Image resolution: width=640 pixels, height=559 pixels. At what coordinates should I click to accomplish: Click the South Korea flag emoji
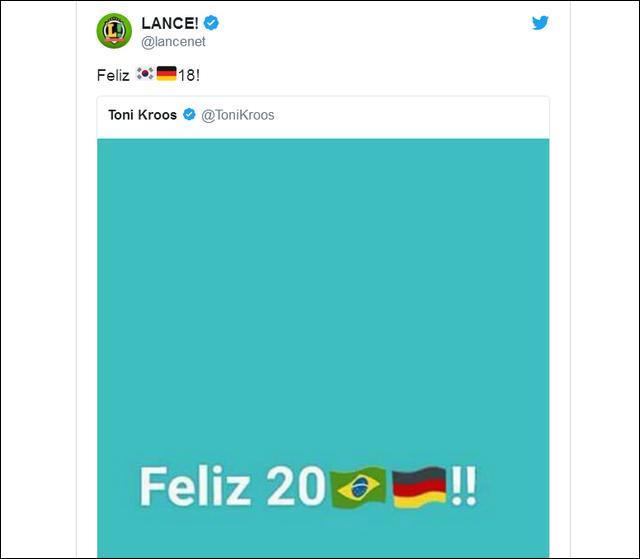pyautogui.click(x=145, y=74)
